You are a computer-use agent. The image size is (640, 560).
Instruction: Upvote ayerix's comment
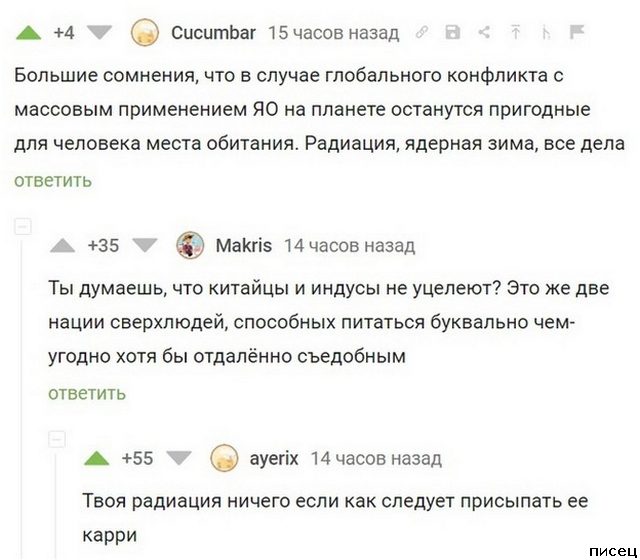97,459
